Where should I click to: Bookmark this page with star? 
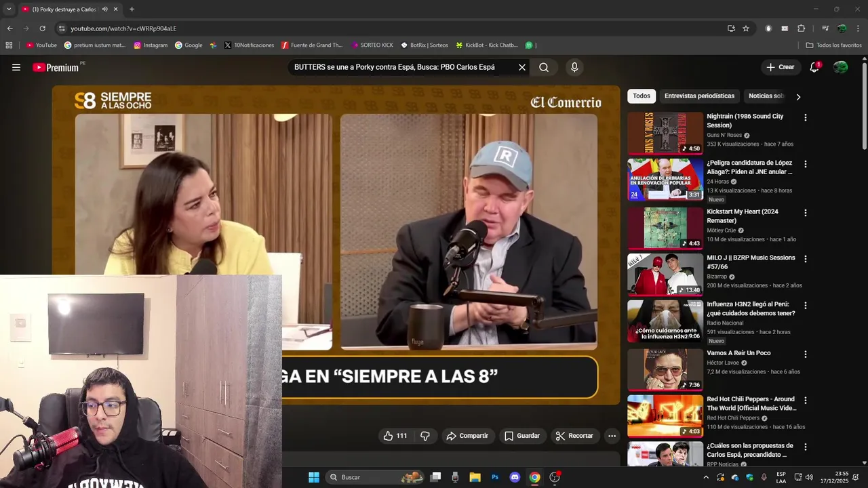coord(746,28)
